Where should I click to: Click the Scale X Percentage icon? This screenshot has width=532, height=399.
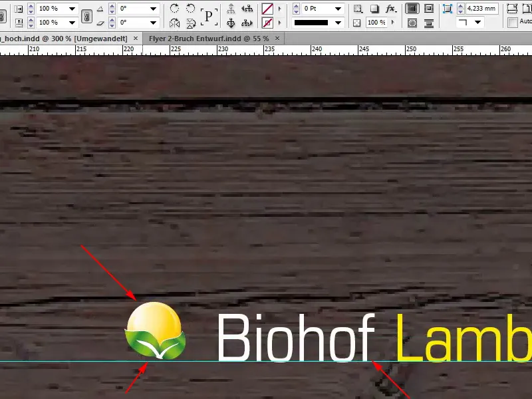pos(19,9)
